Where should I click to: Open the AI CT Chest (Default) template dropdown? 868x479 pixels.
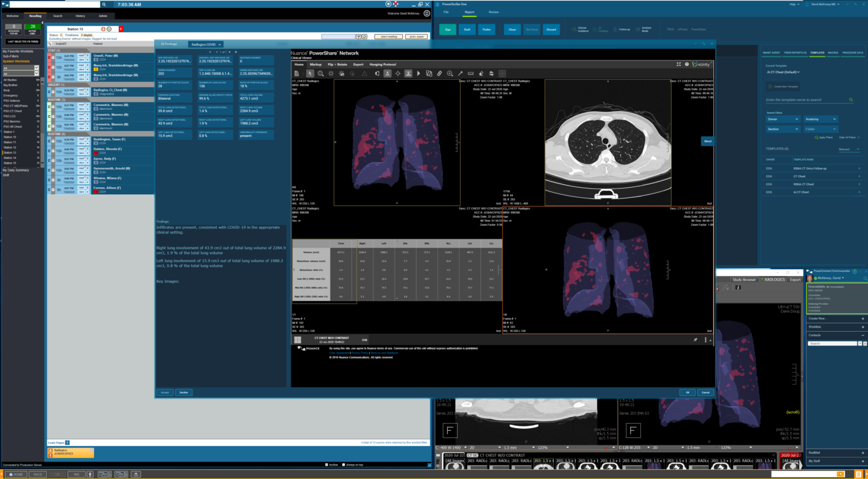pos(783,72)
